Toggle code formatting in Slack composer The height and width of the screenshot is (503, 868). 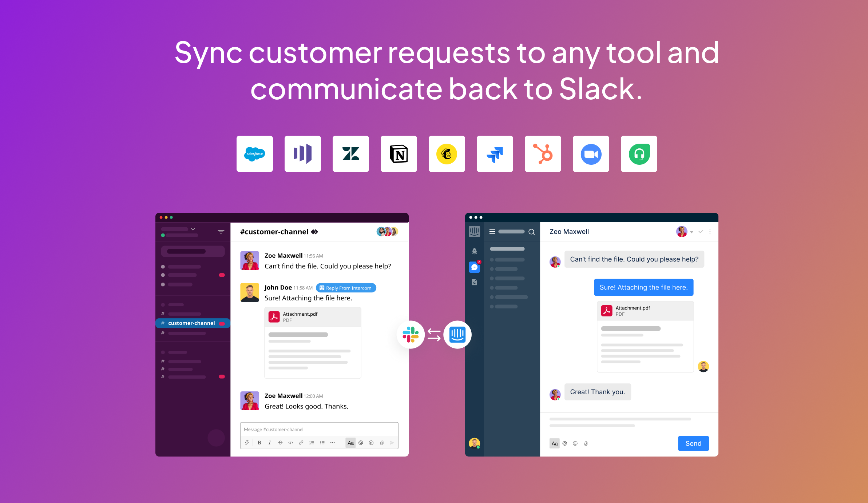291,443
